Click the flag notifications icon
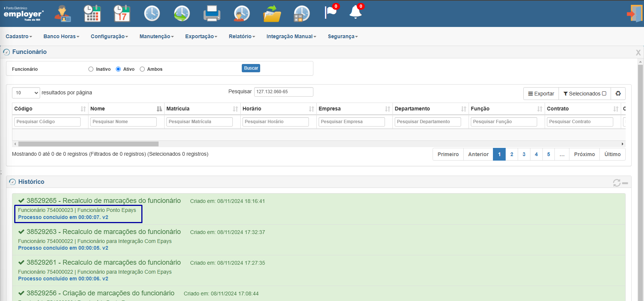Screen dimensions: 644x301 [331, 12]
